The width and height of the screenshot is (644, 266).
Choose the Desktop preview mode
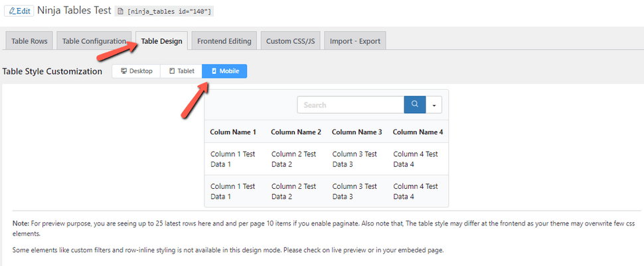coord(136,71)
